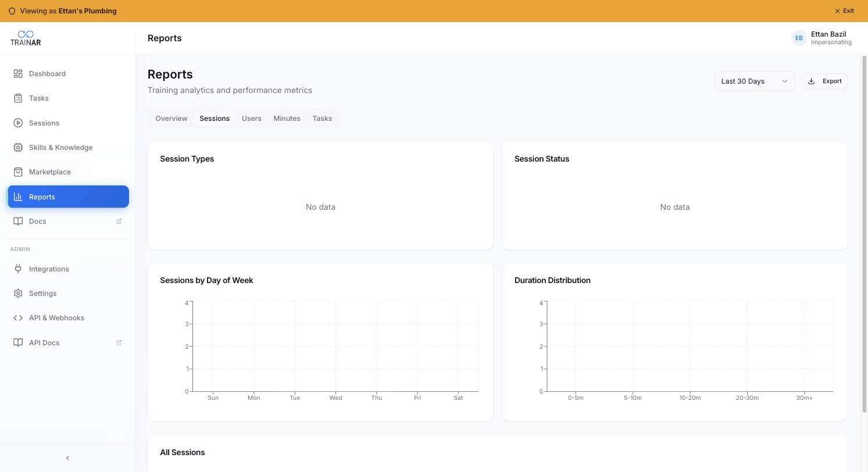This screenshot has width=868, height=472.
Task: Click the Marketplace shopping bag icon
Action: 18,172
